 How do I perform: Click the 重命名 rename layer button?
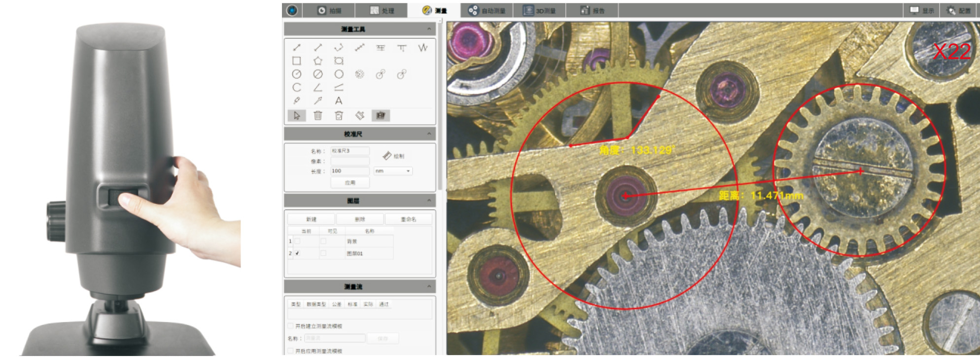pos(408,219)
